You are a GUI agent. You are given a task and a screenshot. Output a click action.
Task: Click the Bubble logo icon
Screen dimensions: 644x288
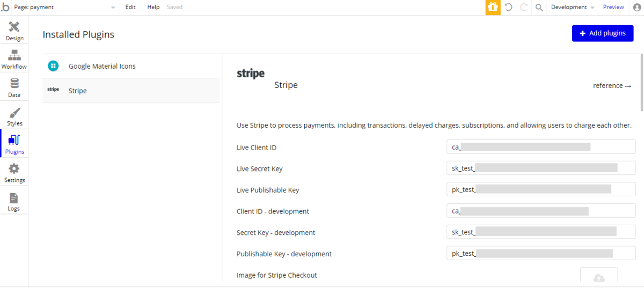(x=5, y=7)
